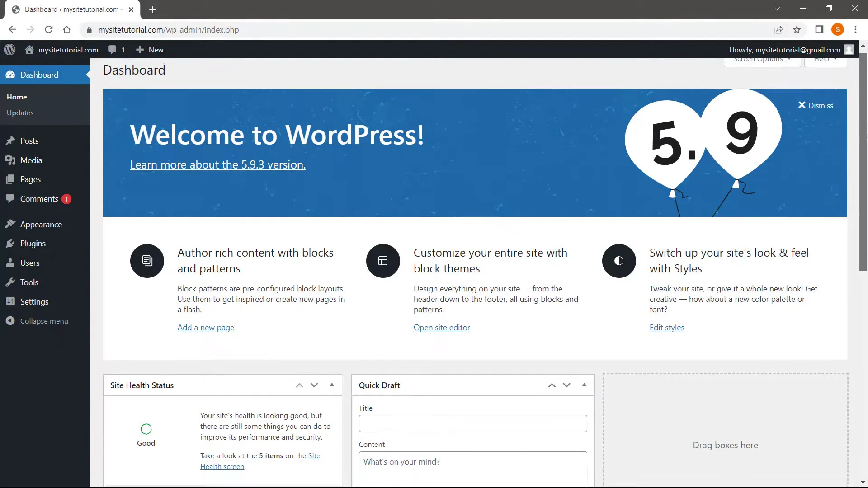Bookmark page with the star icon
This screenshot has width=868, height=488.
point(797,30)
